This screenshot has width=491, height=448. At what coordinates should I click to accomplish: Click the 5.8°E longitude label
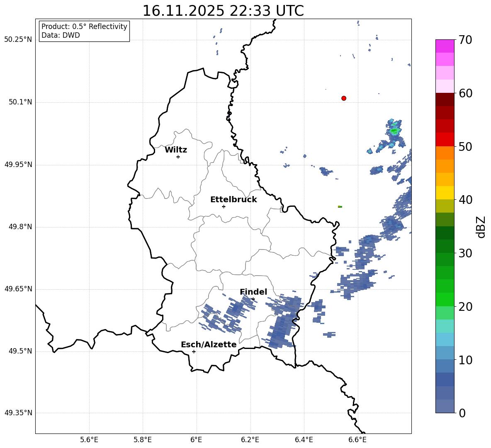point(143,440)
